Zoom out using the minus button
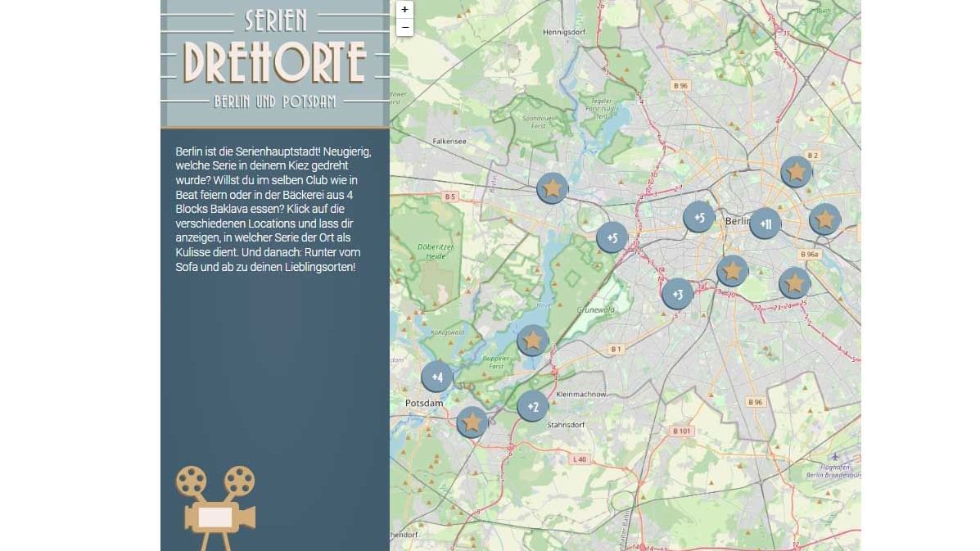 (404, 27)
